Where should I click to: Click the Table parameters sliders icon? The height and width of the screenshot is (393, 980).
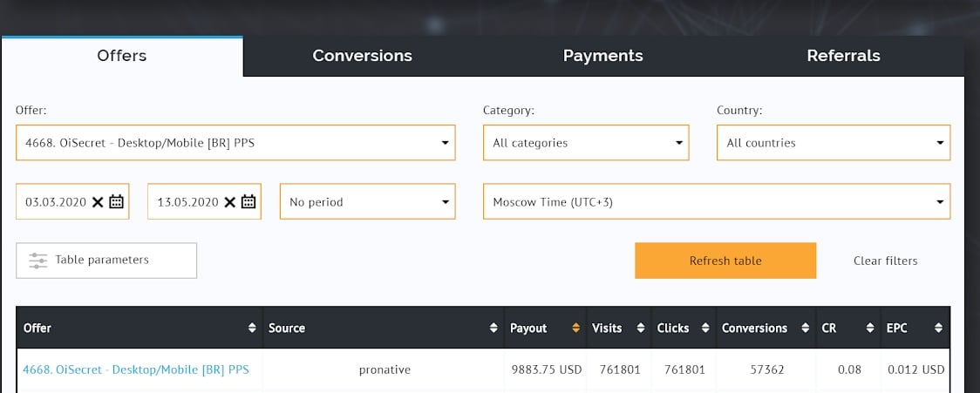point(37,260)
